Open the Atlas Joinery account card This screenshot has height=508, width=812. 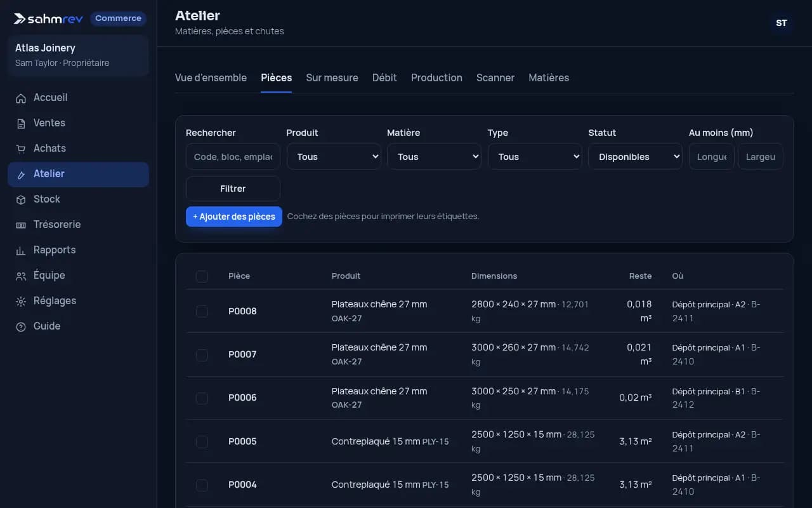[78, 55]
